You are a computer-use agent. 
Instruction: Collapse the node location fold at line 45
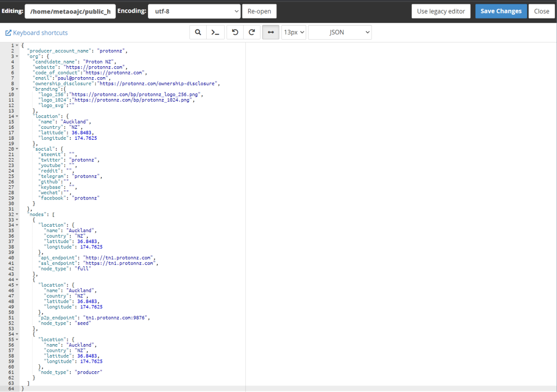tap(17, 285)
